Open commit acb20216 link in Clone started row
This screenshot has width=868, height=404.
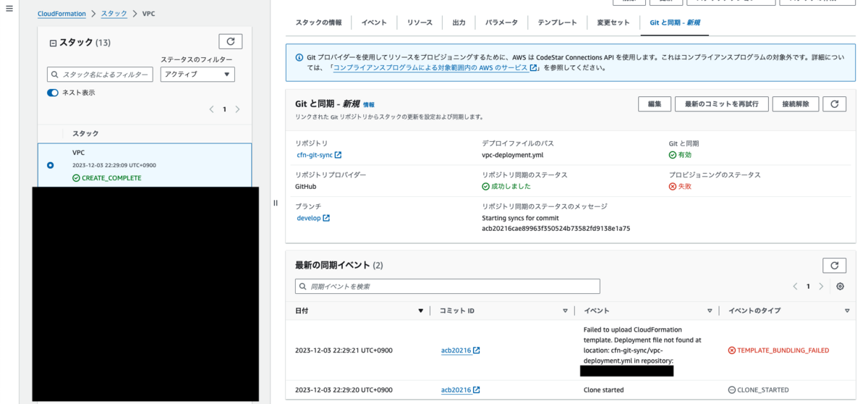pos(461,390)
